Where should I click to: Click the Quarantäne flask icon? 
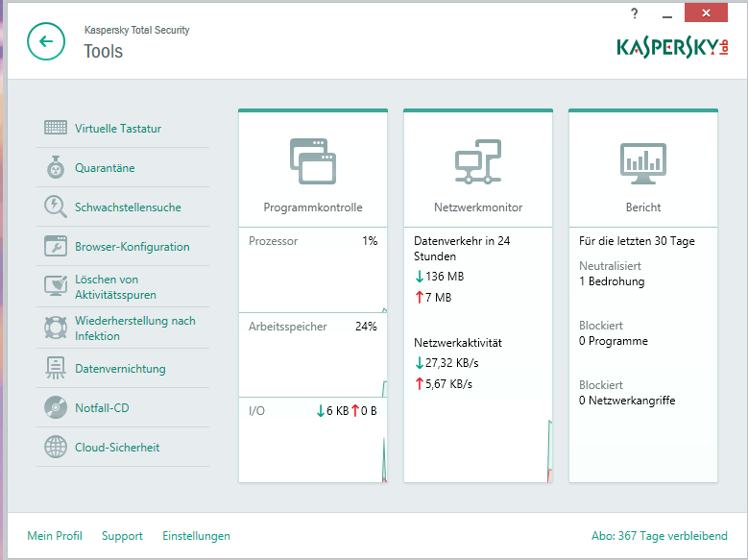(56, 167)
